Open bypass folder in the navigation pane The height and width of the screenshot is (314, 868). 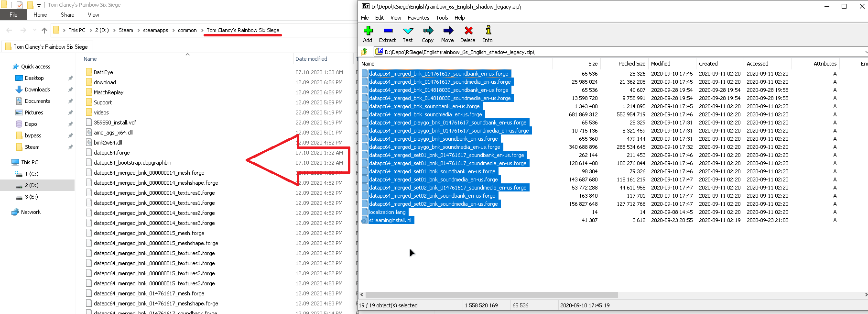coord(33,135)
